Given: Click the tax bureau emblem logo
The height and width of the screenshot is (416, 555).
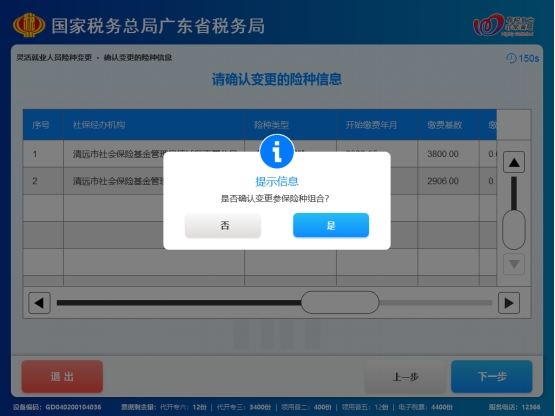Looking at the screenshot, I should [29, 25].
